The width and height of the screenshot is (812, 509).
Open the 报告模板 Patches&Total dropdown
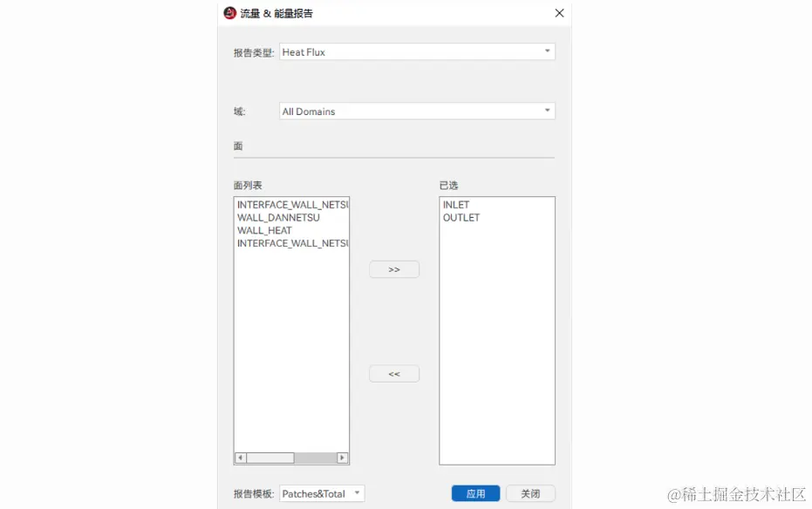[x=322, y=493]
